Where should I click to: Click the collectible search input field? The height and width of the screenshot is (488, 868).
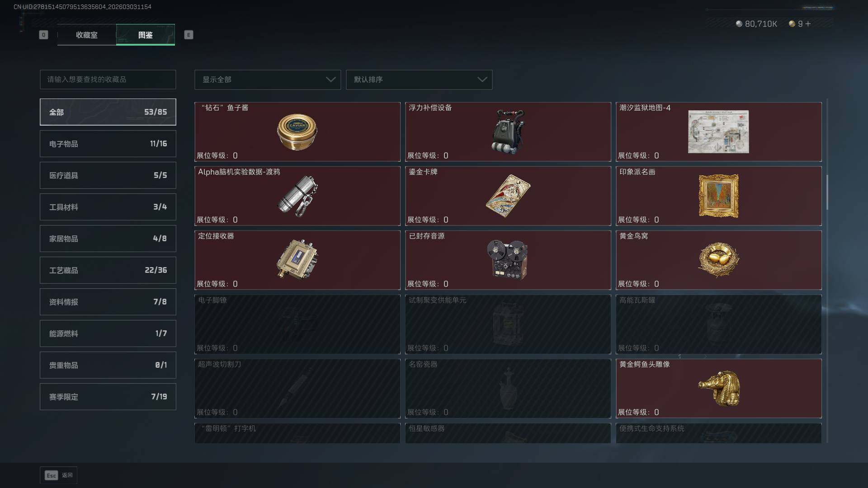coord(108,80)
